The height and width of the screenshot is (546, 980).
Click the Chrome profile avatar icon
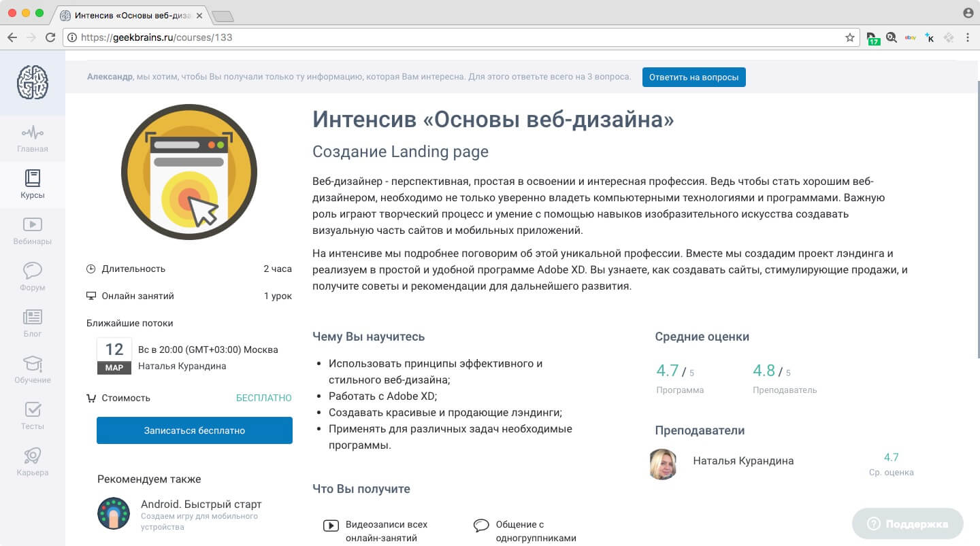pos(968,13)
